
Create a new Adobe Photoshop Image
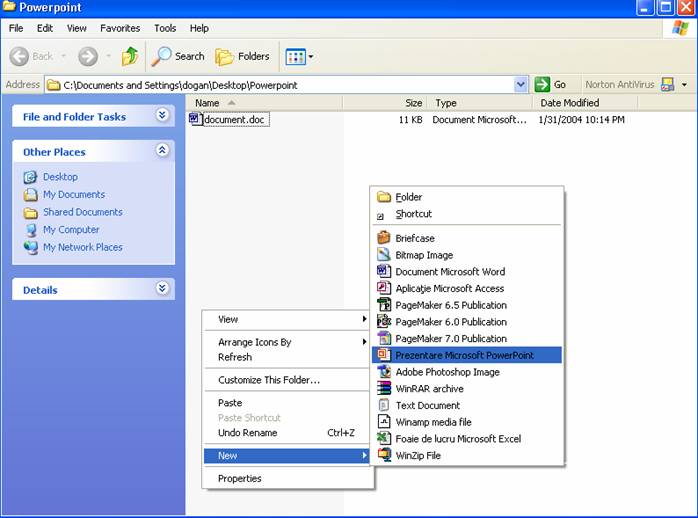coord(467,372)
